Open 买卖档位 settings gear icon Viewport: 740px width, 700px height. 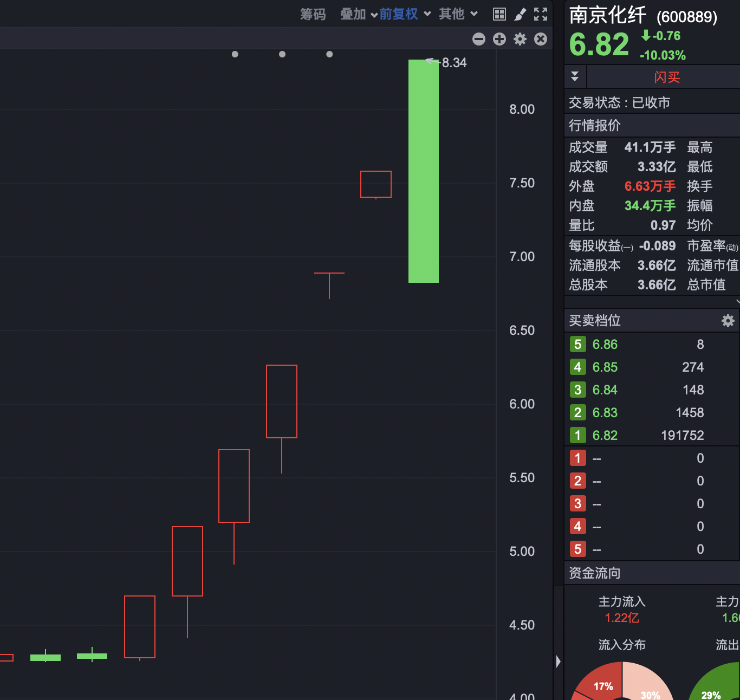(x=728, y=321)
